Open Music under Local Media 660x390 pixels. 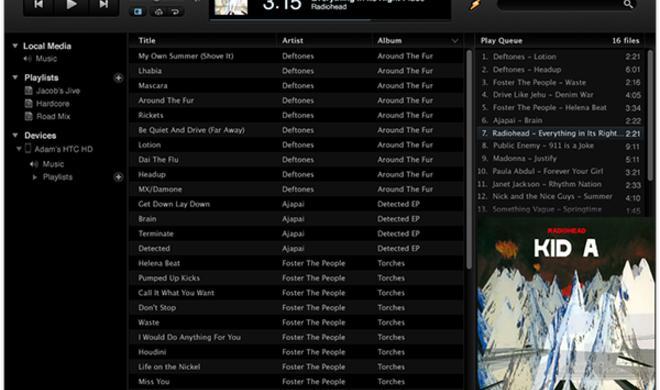(46, 58)
